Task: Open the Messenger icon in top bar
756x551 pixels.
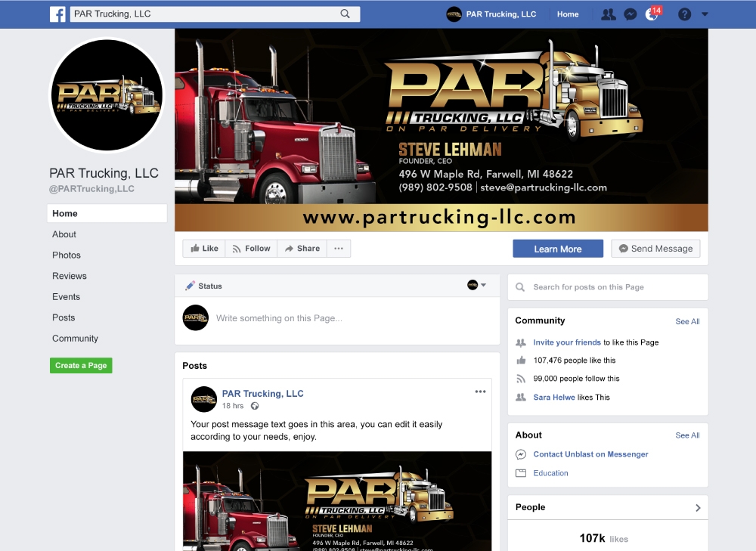Action: [631, 14]
